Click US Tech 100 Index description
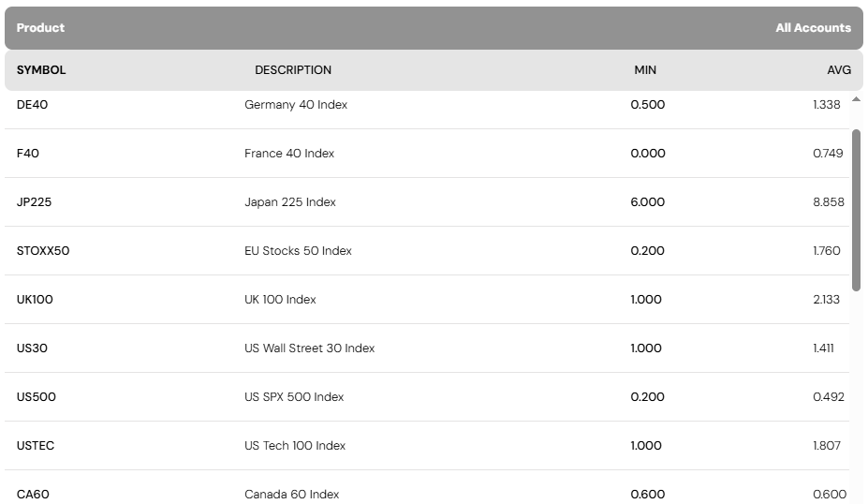This screenshot has height=504, width=868. (x=295, y=446)
